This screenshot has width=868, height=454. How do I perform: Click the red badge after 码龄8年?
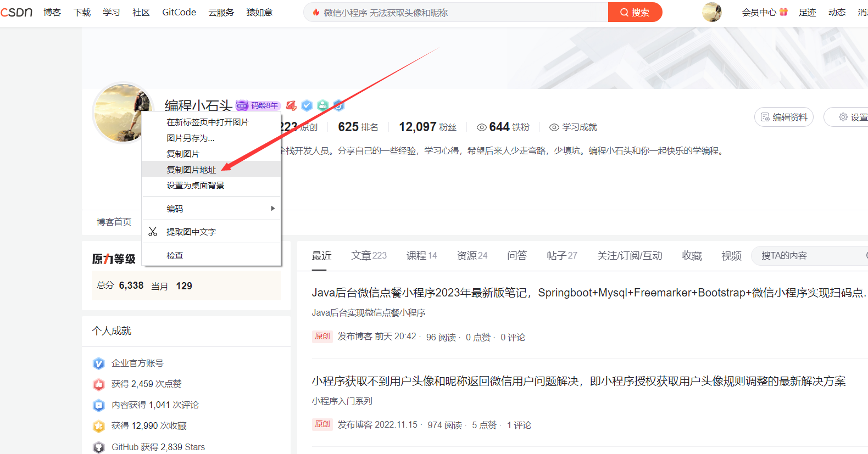pyautogui.click(x=291, y=105)
